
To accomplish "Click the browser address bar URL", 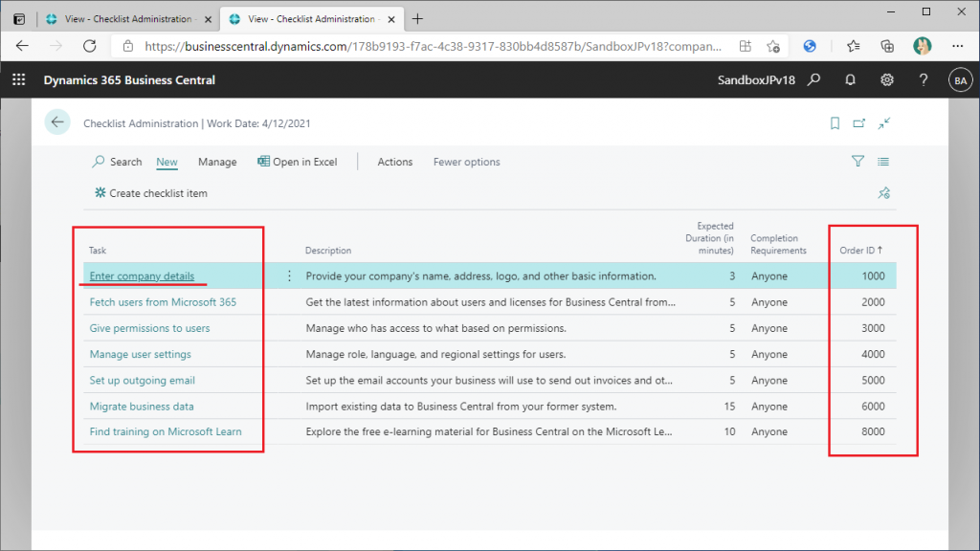I will 434,46.
